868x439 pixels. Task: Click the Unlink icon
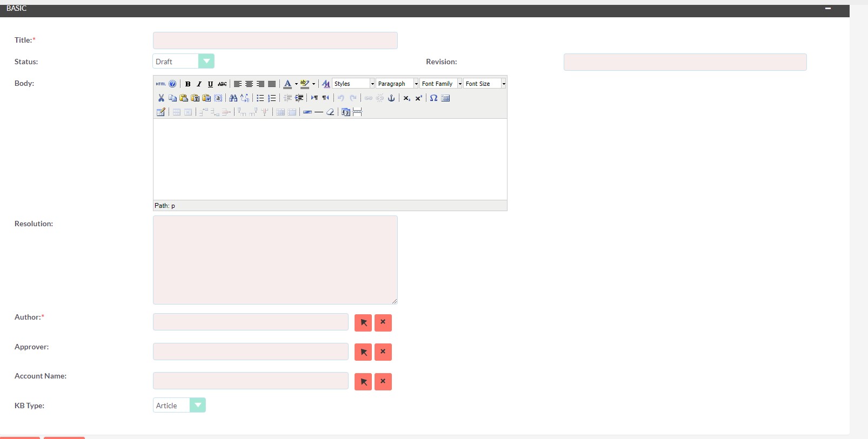click(x=380, y=98)
